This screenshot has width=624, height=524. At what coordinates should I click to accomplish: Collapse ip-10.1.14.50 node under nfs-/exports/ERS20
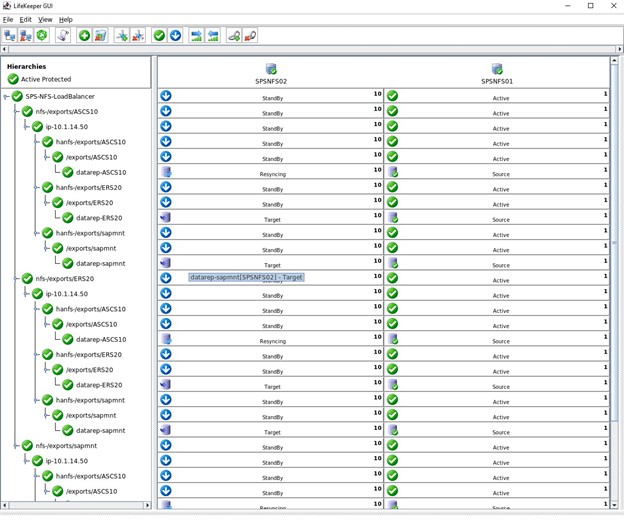click(27, 294)
